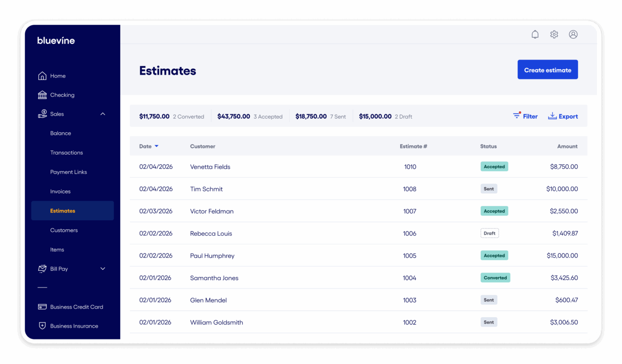Click the Create estimate button
Viewport: 622px width, 364px height.
(547, 69)
